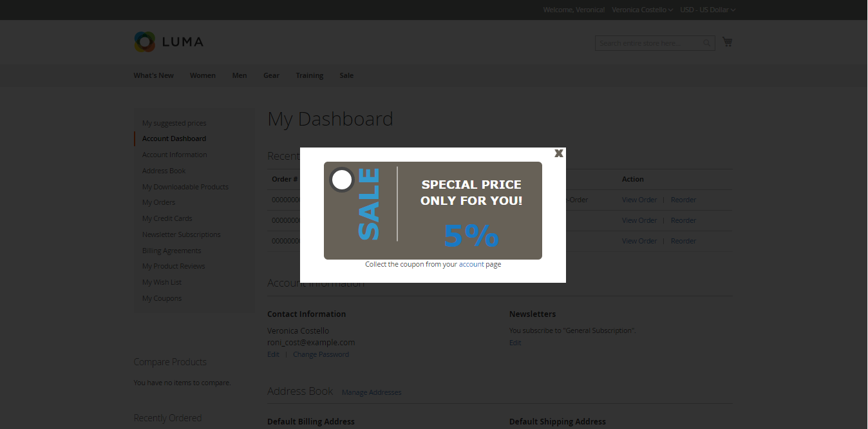Open Newsletter Subscriptions
868x429 pixels.
coord(182,234)
